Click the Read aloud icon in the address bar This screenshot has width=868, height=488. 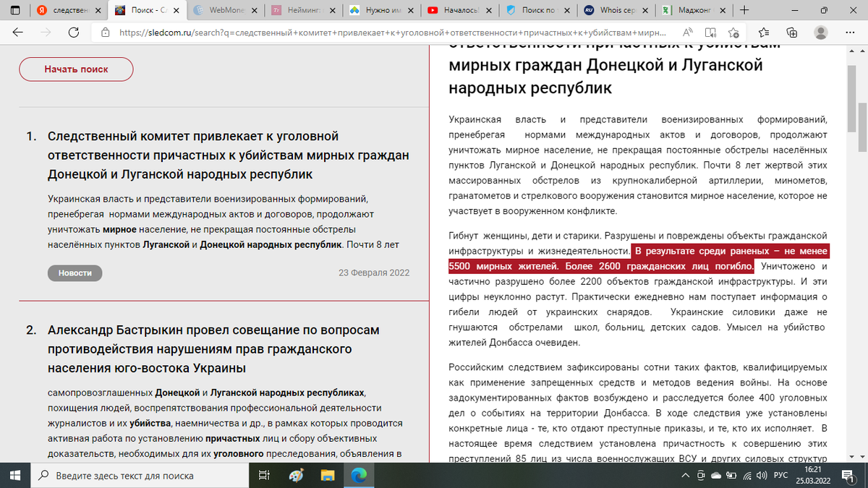click(x=688, y=33)
